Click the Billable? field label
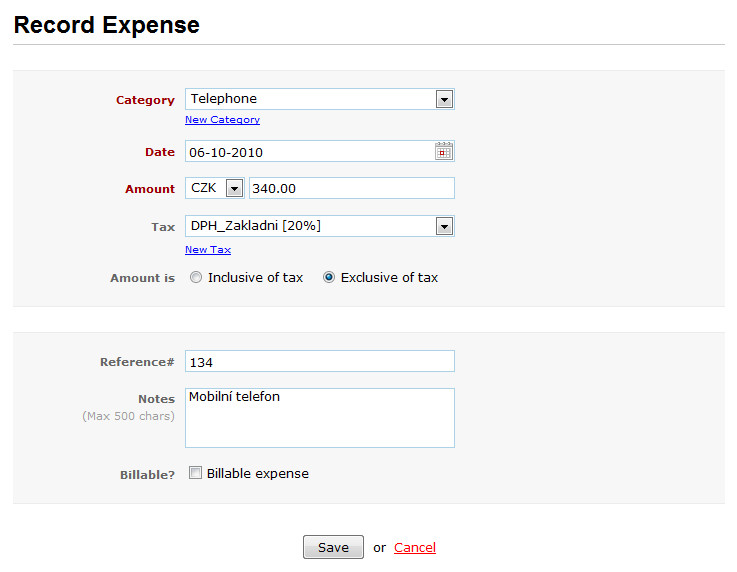Screen dimensions: 737x572 point(147,475)
